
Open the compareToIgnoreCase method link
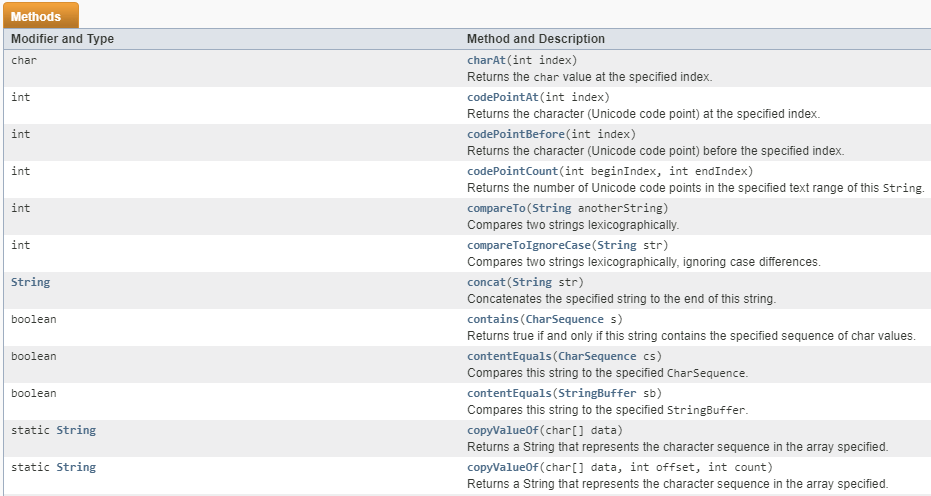(528, 245)
